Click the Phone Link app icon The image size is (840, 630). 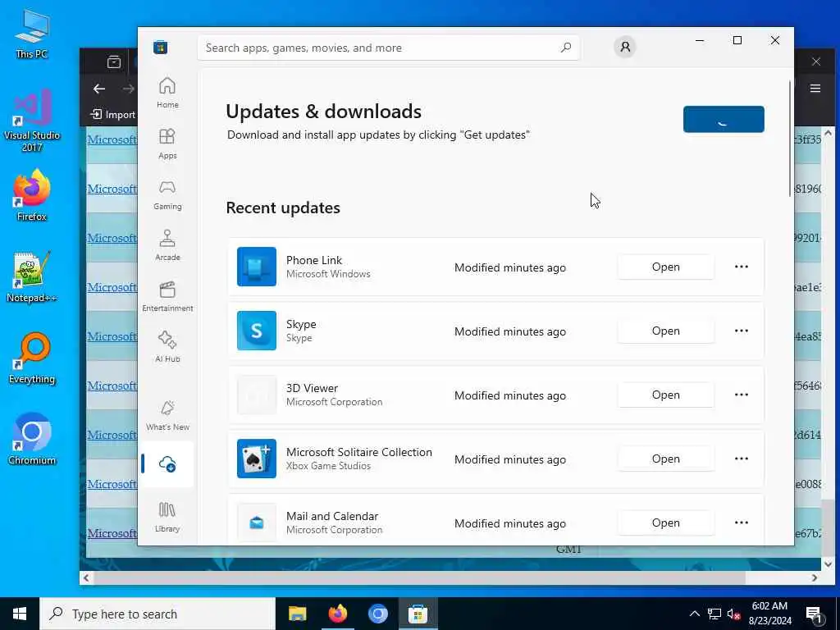tap(257, 267)
